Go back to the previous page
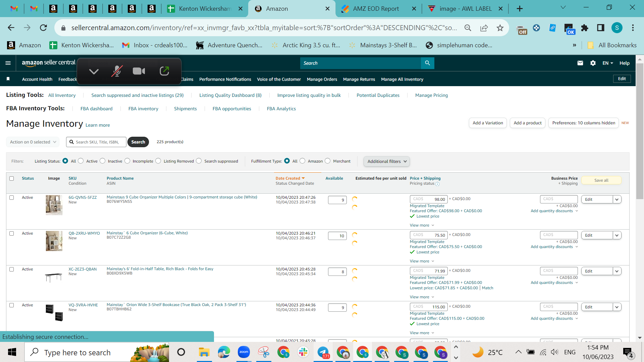The image size is (644, 362). 11,28
